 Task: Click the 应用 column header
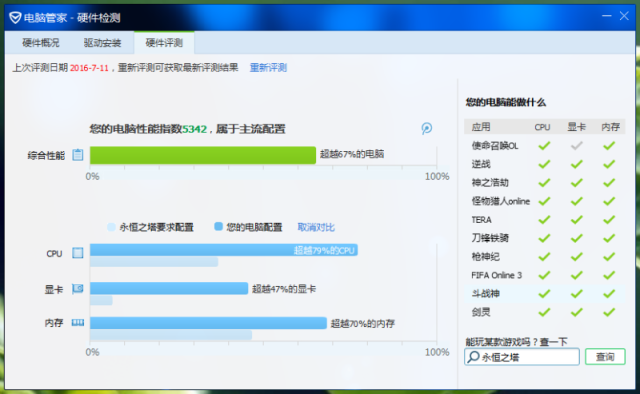[481, 127]
